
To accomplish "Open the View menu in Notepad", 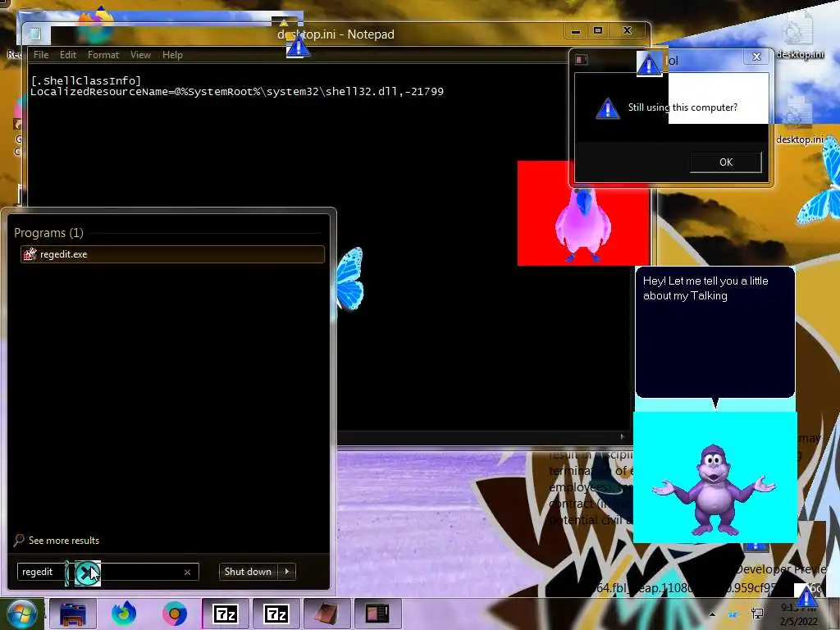I will click(x=140, y=55).
